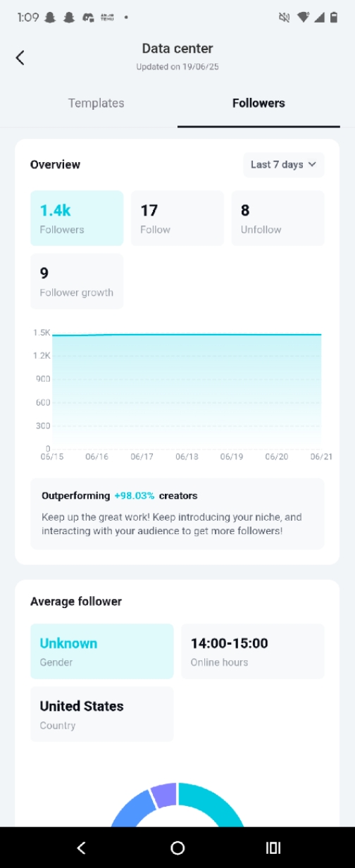
Task: Open the United States Country card
Action: point(102,714)
